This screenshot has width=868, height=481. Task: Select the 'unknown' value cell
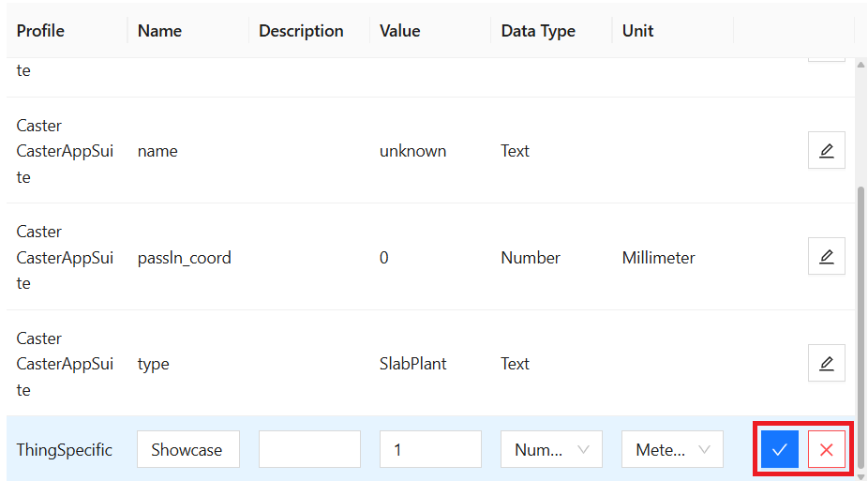[413, 151]
